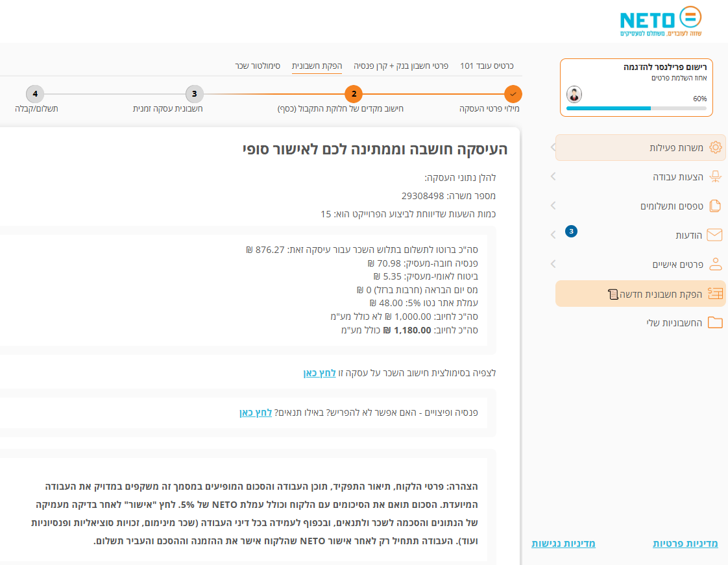Select step 4 circle in progress stepper
Viewport: 728px width, 565px height.
click(x=35, y=94)
